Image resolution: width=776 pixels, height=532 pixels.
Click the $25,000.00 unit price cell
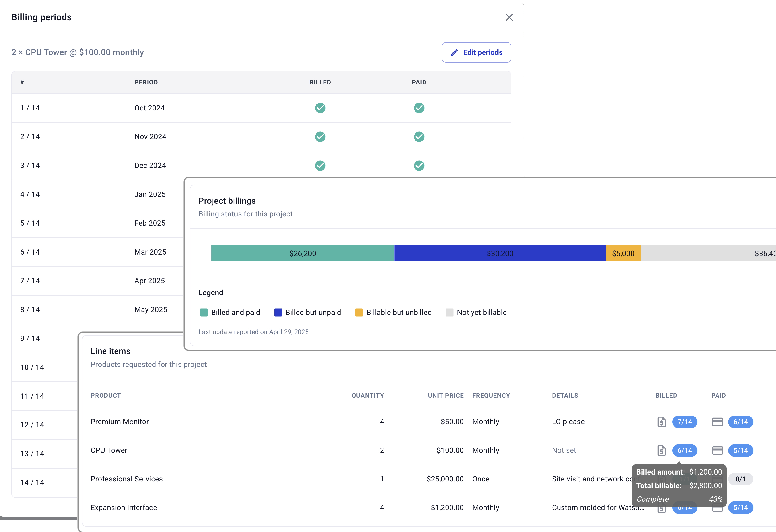[445, 479]
